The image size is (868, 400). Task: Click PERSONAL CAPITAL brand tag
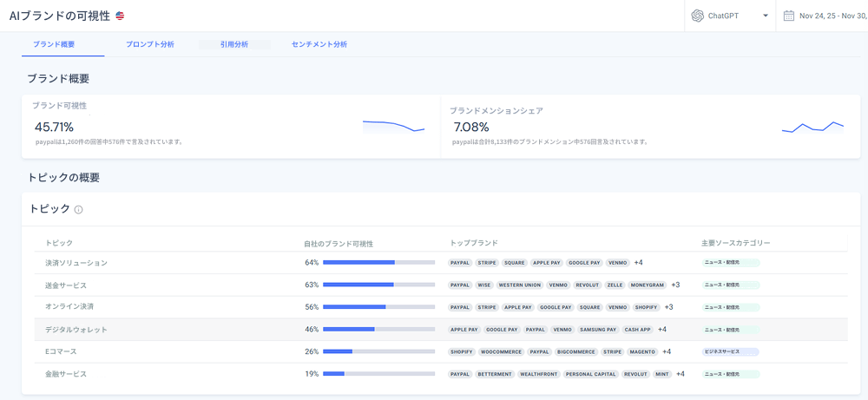pyautogui.click(x=590, y=374)
